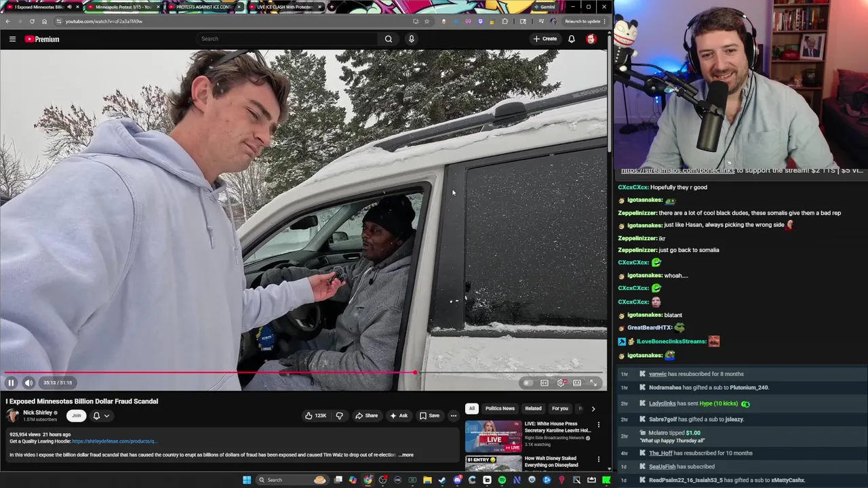Switch to theater mode
This screenshot has height=488, width=868.
coord(577,383)
